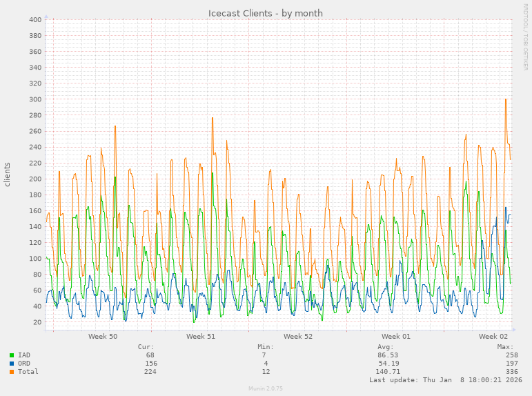Screen dimensions: 532x396
Task: Click the Week 50 x-axis label
Action: pos(103,337)
